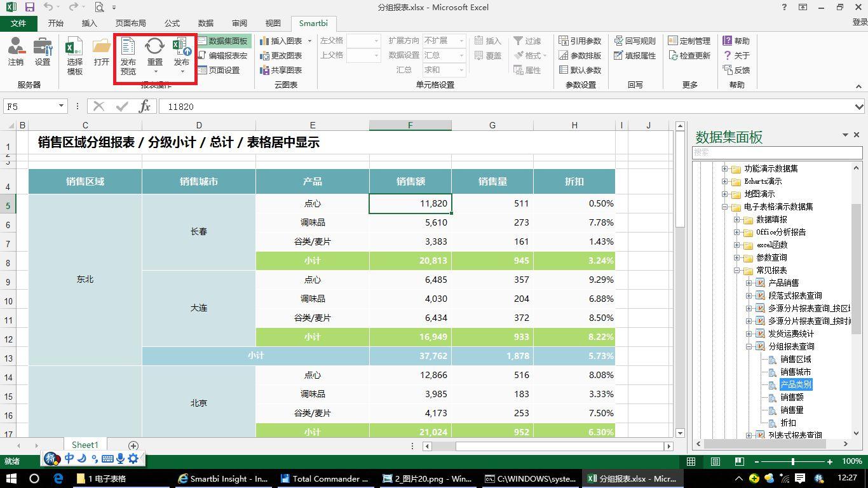Click the 定制管理 icon

coord(689,40)
